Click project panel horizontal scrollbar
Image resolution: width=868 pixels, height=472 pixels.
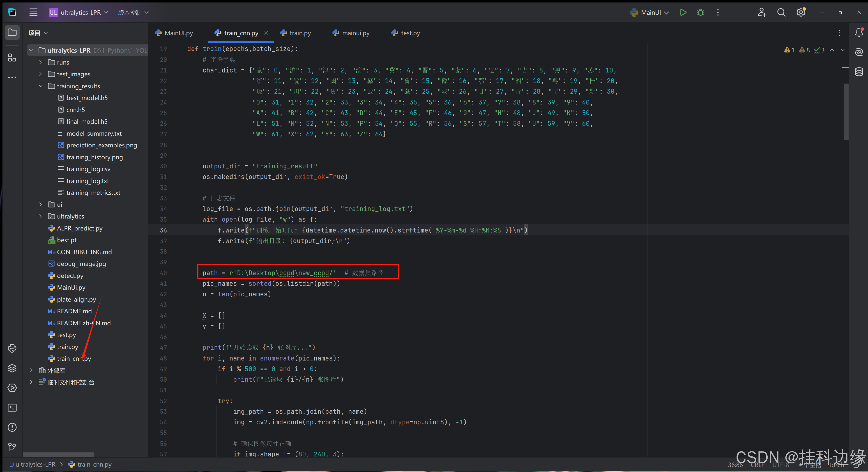pos(58,454)
